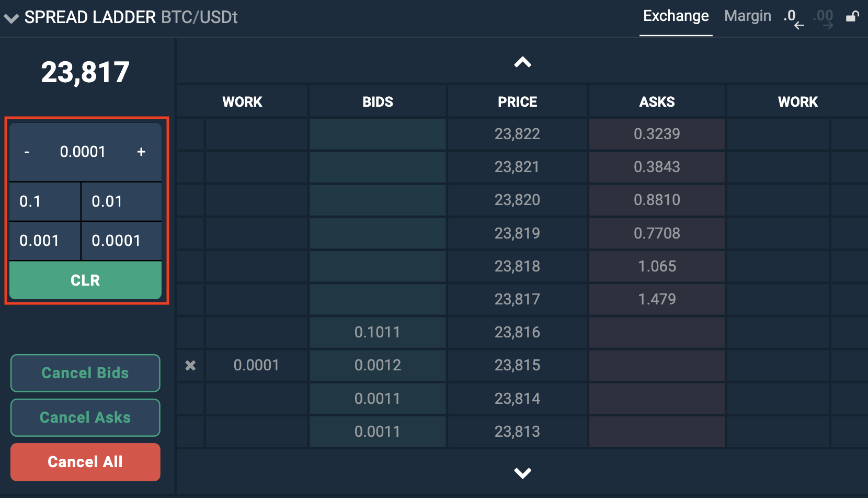868x498 pixels.
Task: Click the unlocked padlock icon
Action: click(x=852, y=17)
